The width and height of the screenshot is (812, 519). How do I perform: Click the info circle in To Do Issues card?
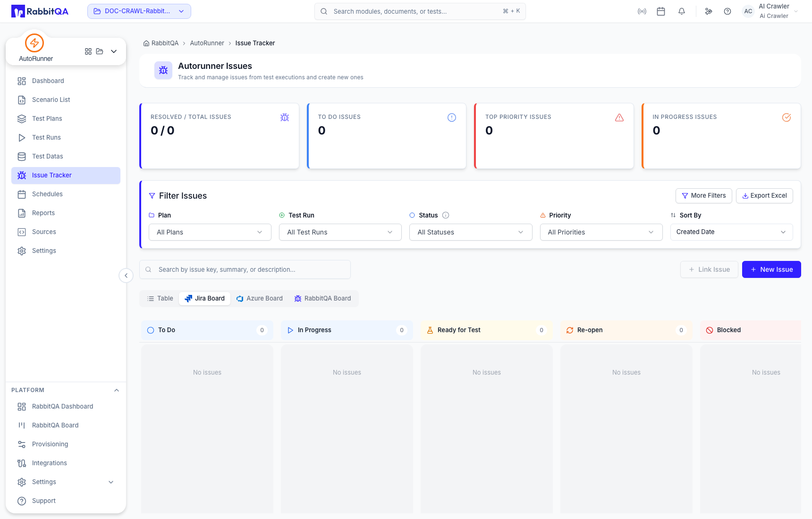[x=452, y=117]
